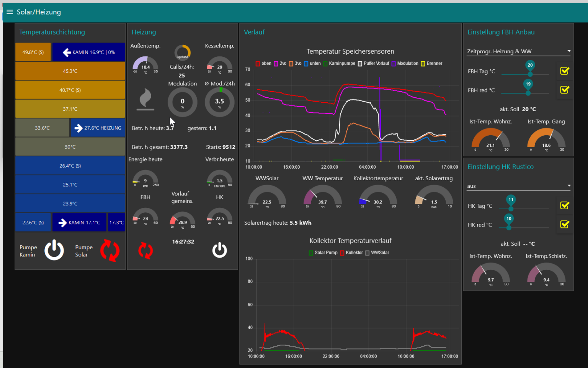The width and height of the screenshot is (588, 368).
Task: Open the hamburger menu beside Solar/Heizung
Action: point(10,12)
